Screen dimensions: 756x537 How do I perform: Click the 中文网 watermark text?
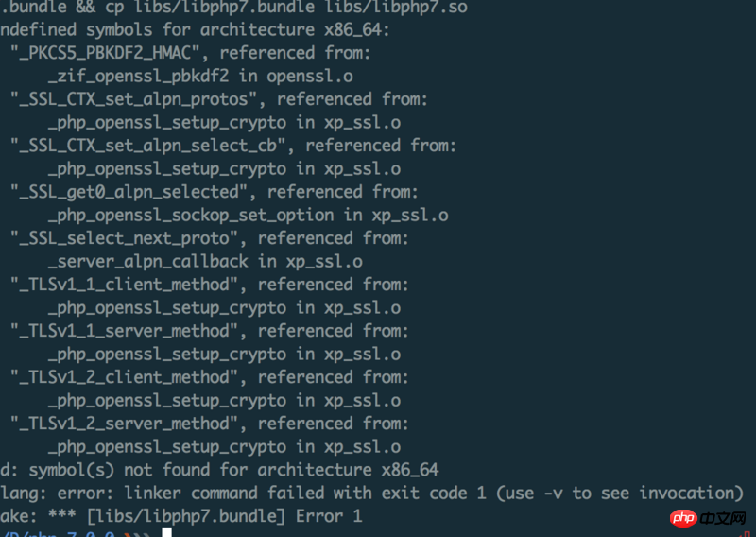[x=723, y=519]
